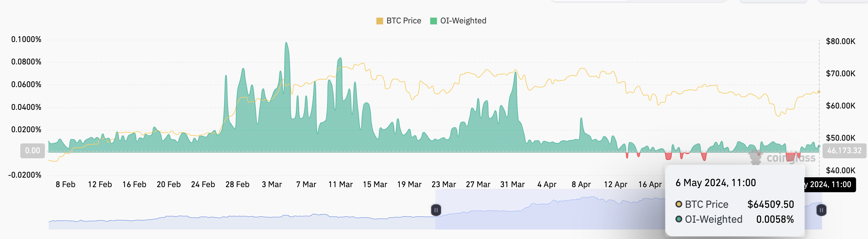The width and height of the screenshot is (868, 239).
Task: Click the 8 Apr date on x-axis
Action: tap(581, 184)
